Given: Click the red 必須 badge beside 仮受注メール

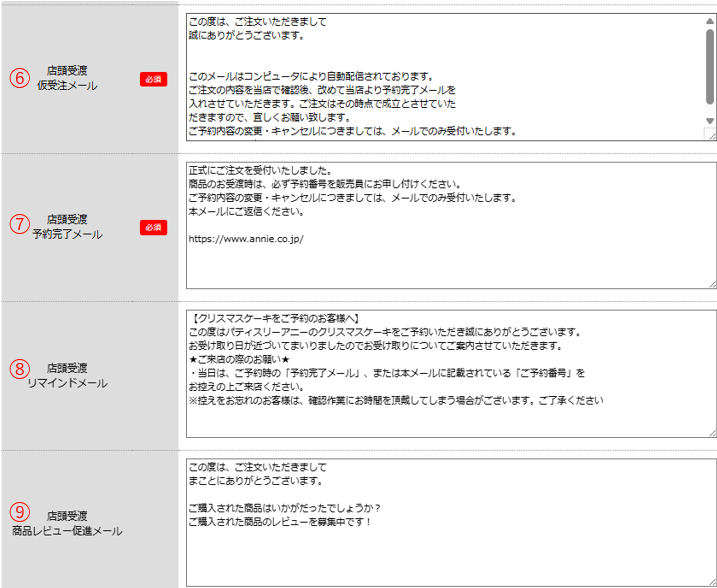Looking at the screenshot, I should pos(152,79).
